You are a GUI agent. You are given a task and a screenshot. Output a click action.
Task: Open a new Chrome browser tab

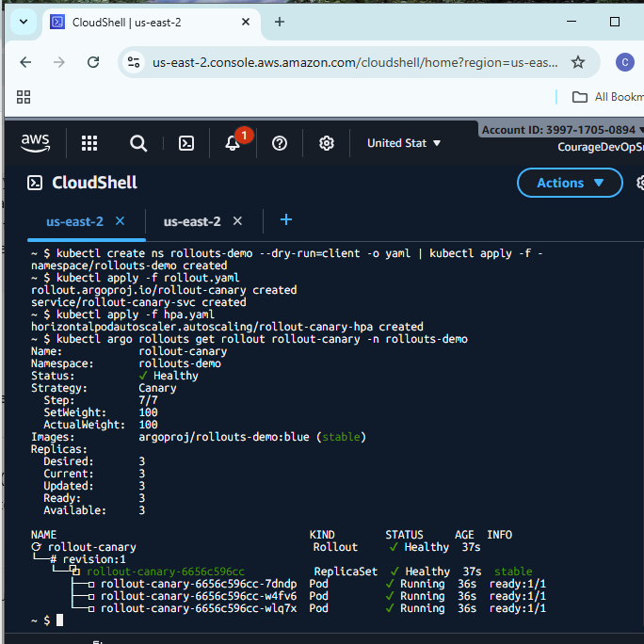click(280, 22)
